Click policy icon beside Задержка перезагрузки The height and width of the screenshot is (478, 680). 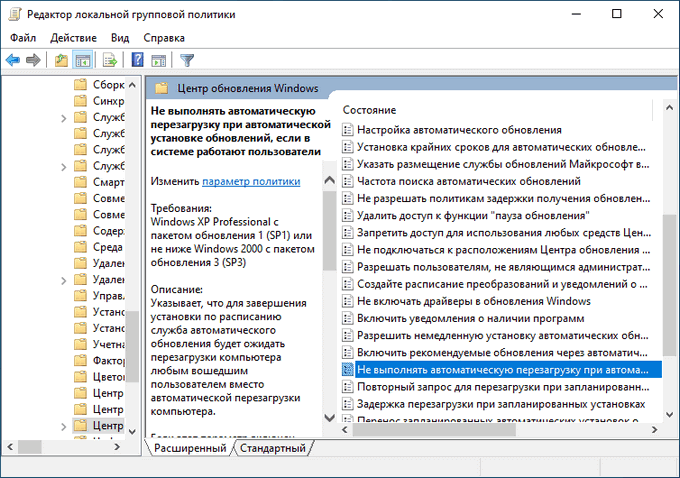coord(347,404)
